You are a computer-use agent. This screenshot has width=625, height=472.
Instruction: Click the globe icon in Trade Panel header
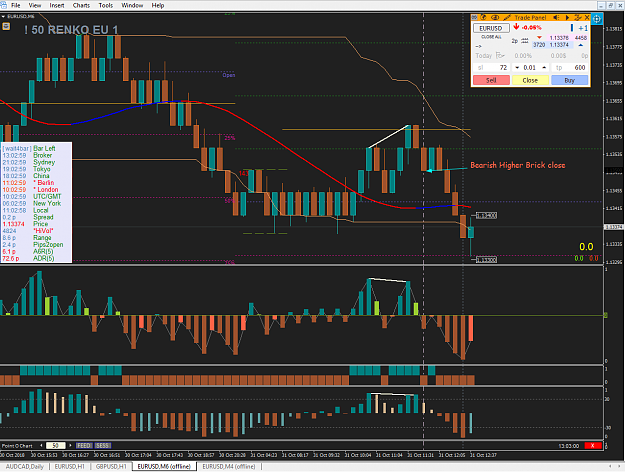pyautogui.click(x=484, y=18)
